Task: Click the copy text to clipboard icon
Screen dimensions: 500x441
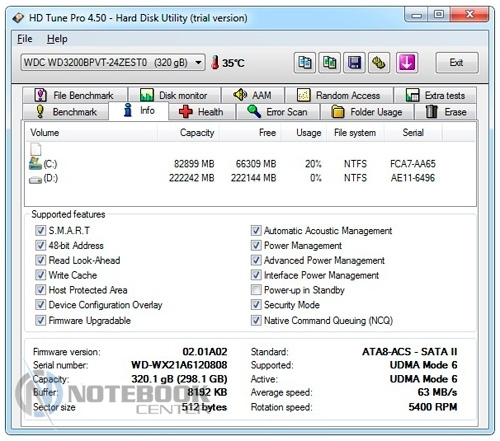Action: 304,62
